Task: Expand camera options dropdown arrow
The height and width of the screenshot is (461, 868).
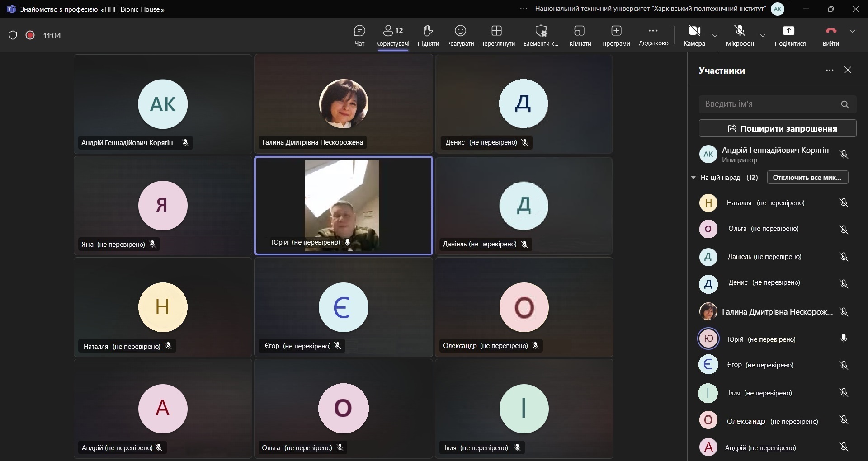Action: pos(715,35)
